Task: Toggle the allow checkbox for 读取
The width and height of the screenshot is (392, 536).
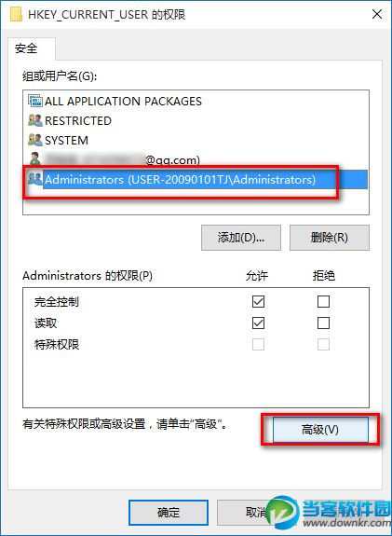Action: (258, 323)
